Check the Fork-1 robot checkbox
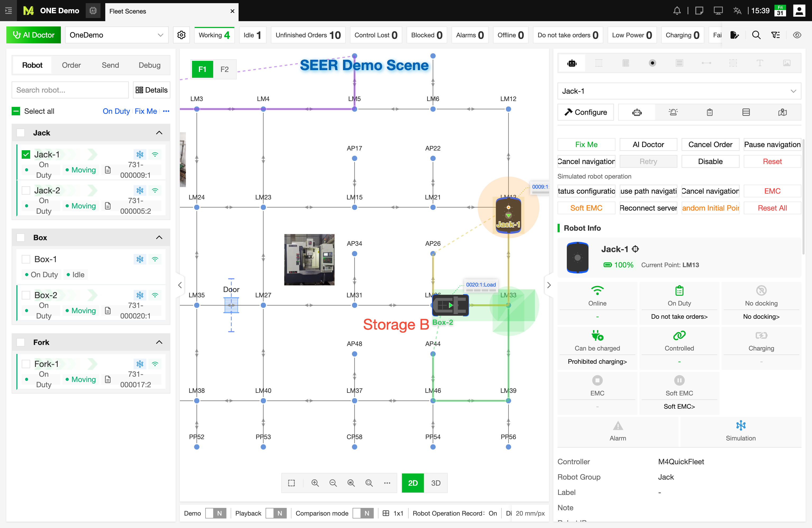The width and height of the screenshot is (812, 528). (26, 364)
